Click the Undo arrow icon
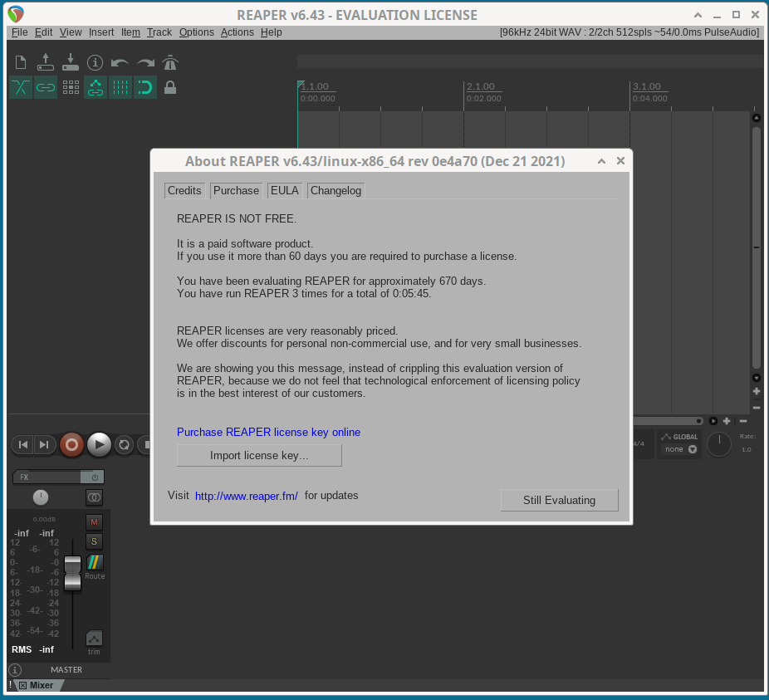The width and height of the screenshot is (769, 700). click(x=120, y=63)
